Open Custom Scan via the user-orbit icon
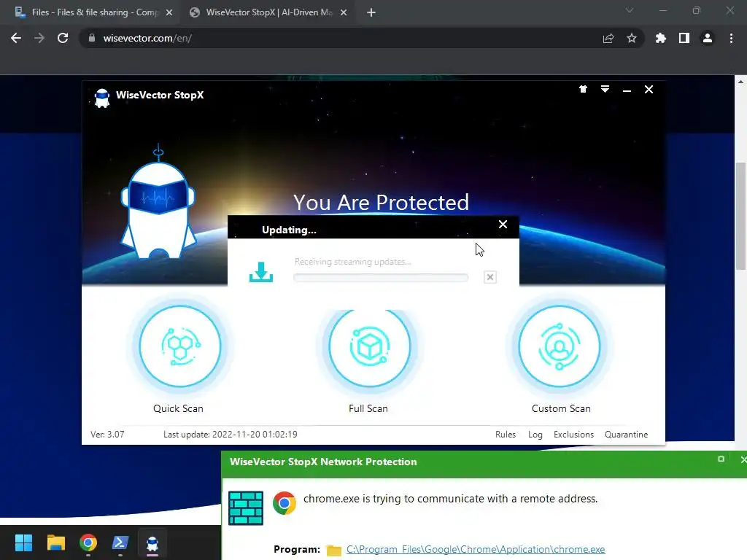The height and width of the screenshot is (560, 747). (560, 346)
